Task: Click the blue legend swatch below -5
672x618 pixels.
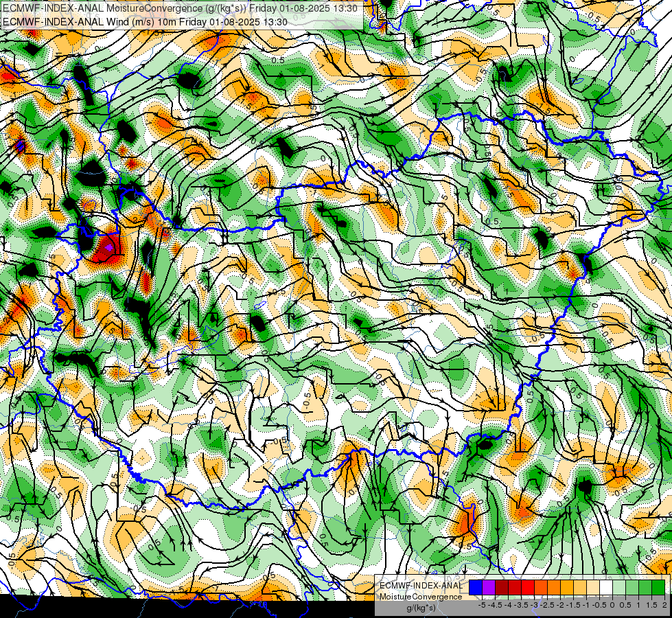Action: 476,588
